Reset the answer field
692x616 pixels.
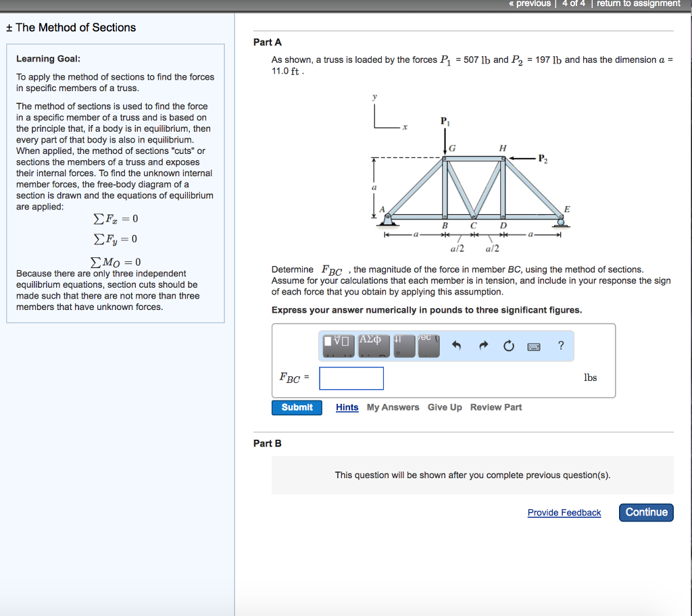508,345
